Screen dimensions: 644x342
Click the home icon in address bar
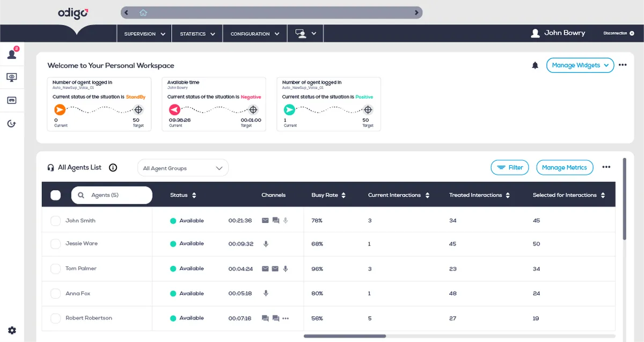(x=143, y=12)
